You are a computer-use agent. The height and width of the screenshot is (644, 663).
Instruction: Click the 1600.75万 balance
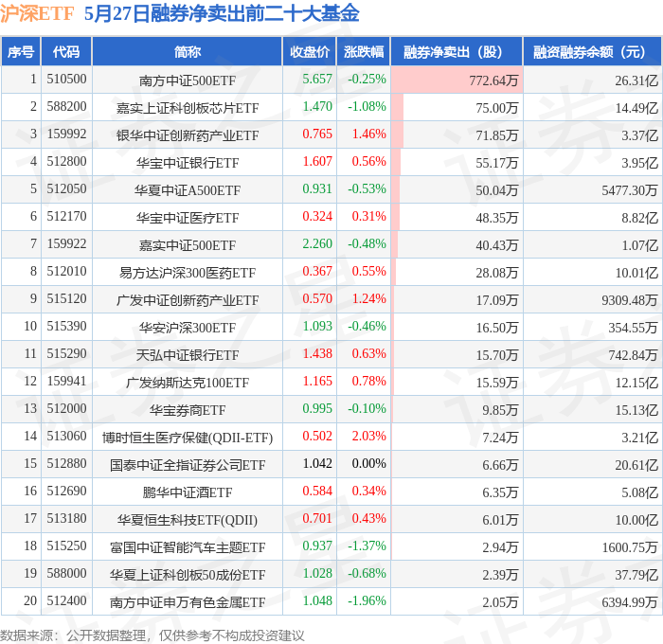630,547
